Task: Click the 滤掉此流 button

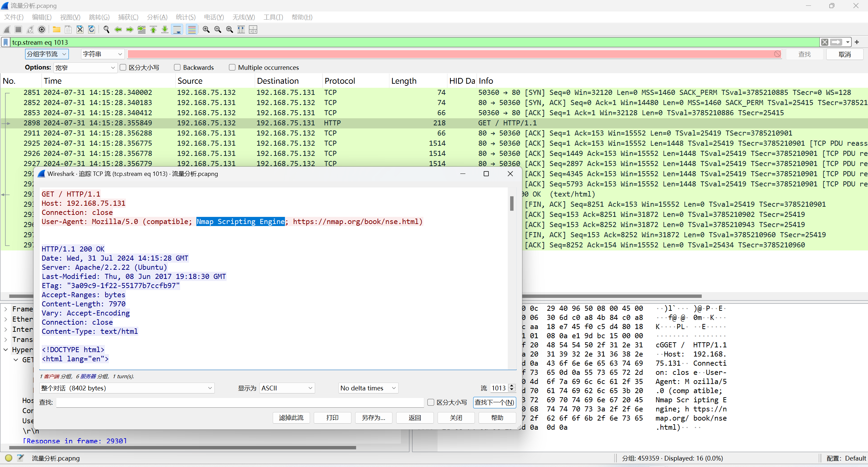Action: click(291, 418)
